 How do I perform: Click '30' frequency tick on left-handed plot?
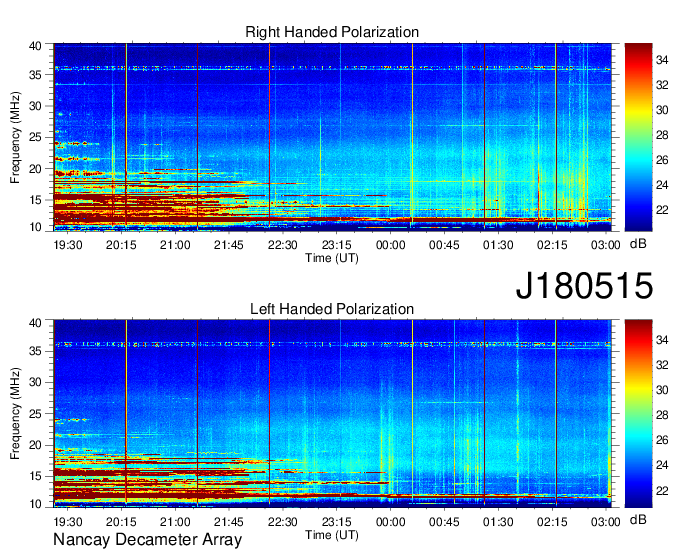[x=35, y=382]
